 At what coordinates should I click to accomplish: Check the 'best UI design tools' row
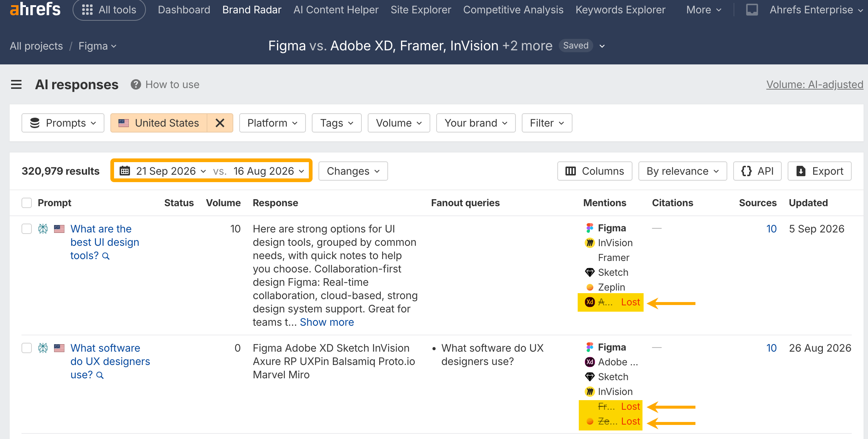(x=27, y=229)
